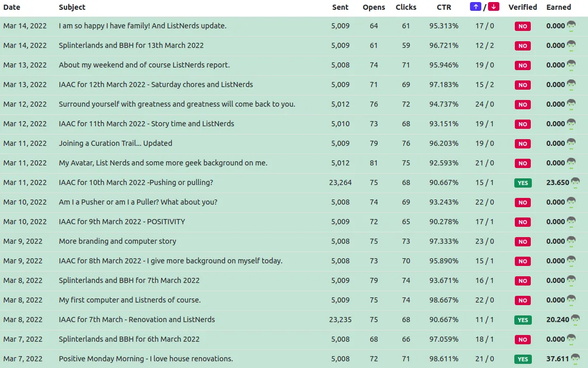Click NO badge for 'My first computer' row

point(523,300)
